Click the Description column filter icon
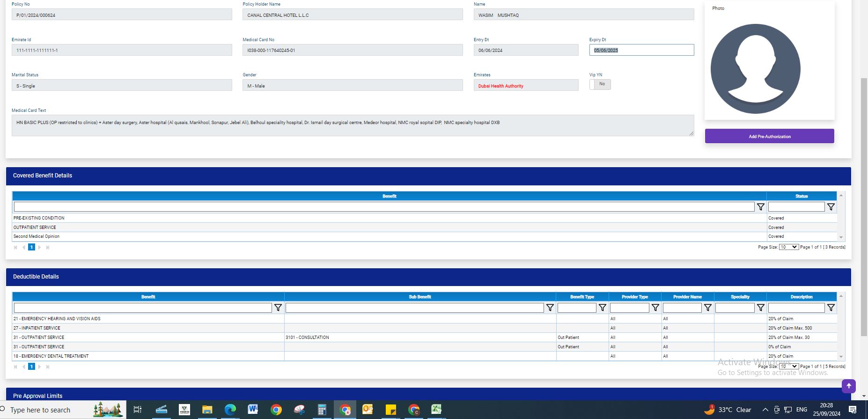 click(x=831, y=308)
